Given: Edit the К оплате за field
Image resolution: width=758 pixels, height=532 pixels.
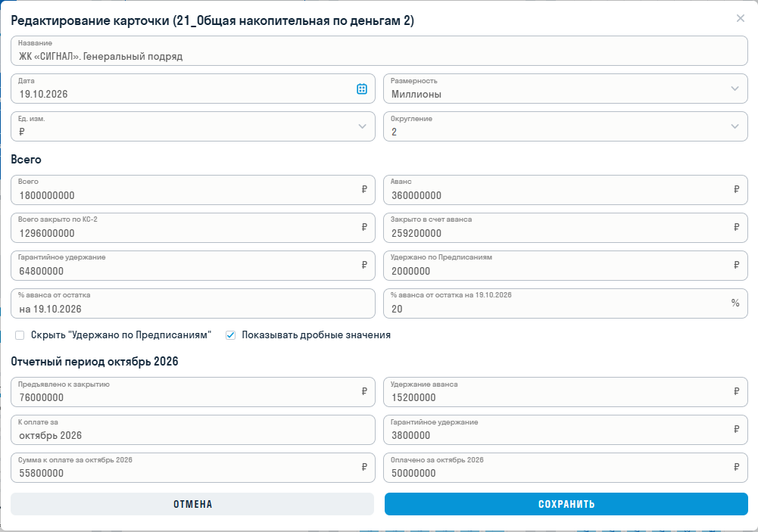Looking at the screenshot, I should tap(193, 430).
